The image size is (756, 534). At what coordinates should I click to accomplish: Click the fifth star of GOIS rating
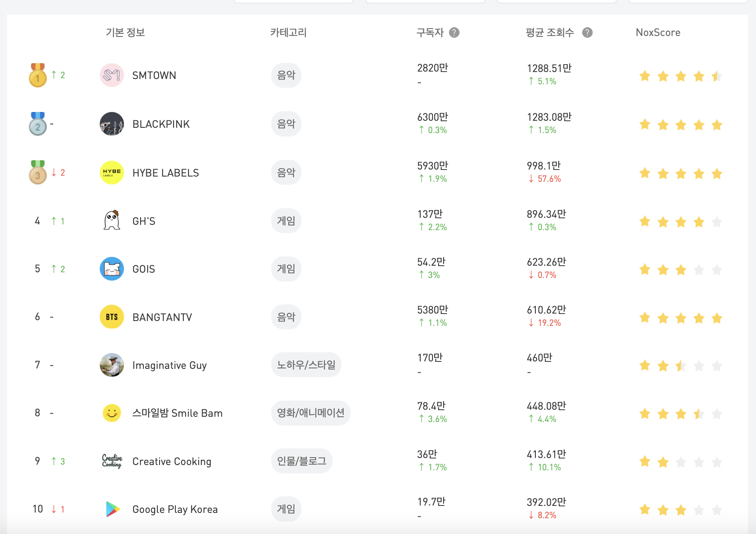(x=717, y=270)
